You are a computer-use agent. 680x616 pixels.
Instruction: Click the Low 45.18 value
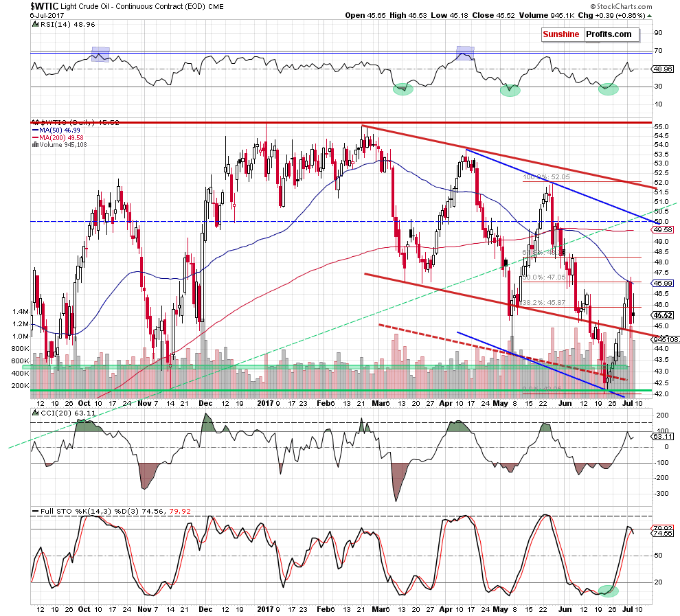coord(449,15)
